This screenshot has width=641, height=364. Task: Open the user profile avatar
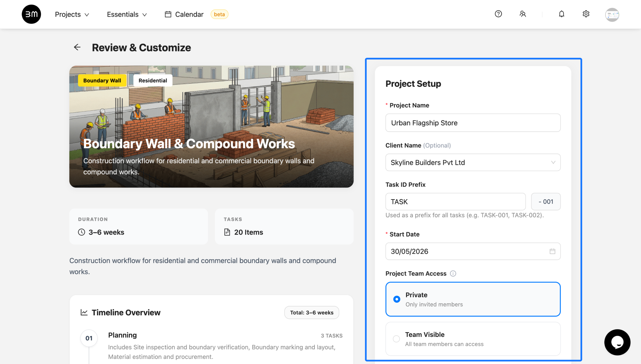(612, 15)
